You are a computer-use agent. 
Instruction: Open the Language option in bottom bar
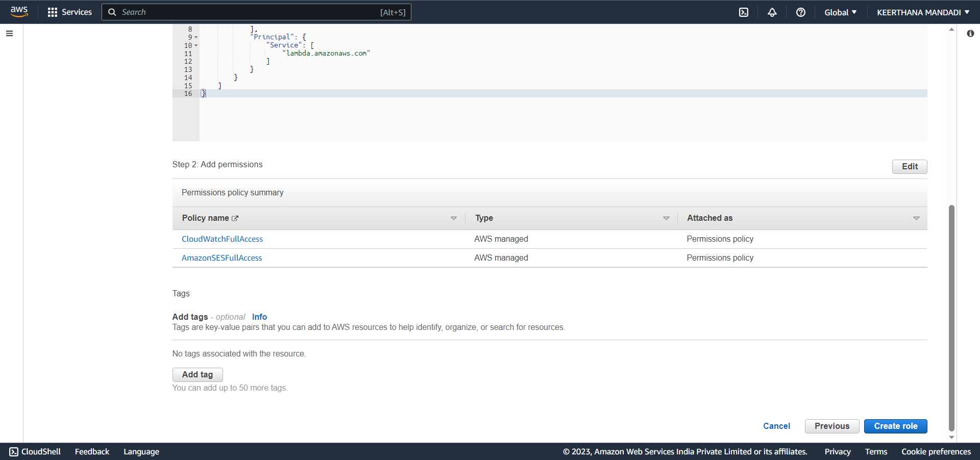pyautogui.click(x=141, y=451)
